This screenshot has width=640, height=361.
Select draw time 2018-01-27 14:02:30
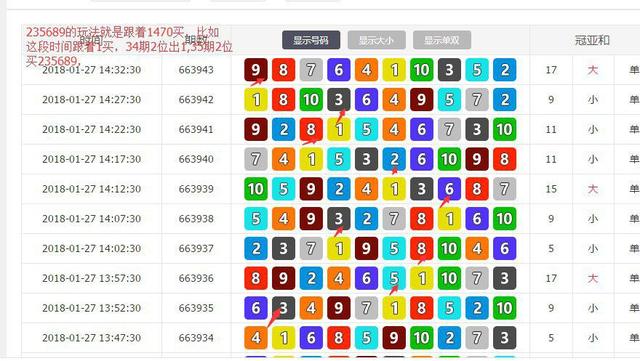pos(91,249)
